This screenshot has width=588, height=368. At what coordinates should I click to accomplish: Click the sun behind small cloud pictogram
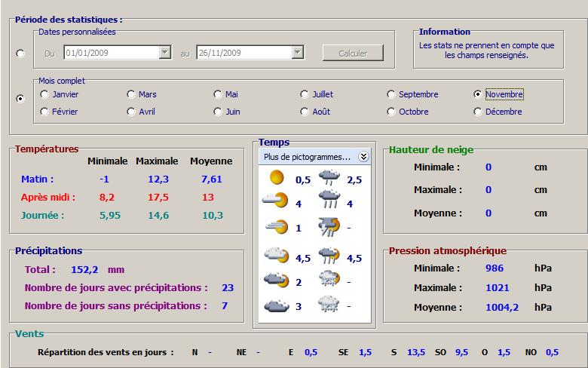coord(275,201)
